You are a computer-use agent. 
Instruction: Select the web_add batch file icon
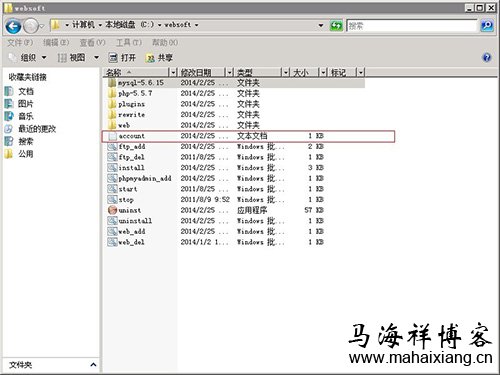tap(112, 231)
